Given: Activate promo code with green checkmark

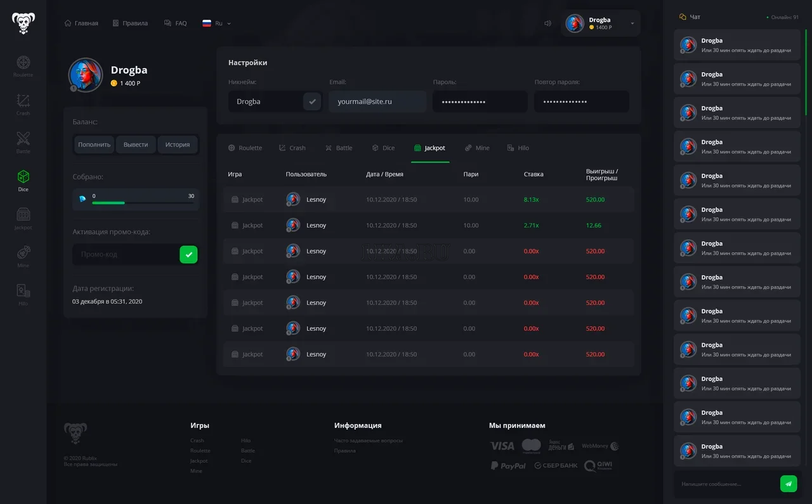Looking at the screenshot, I should click(188, 254).
